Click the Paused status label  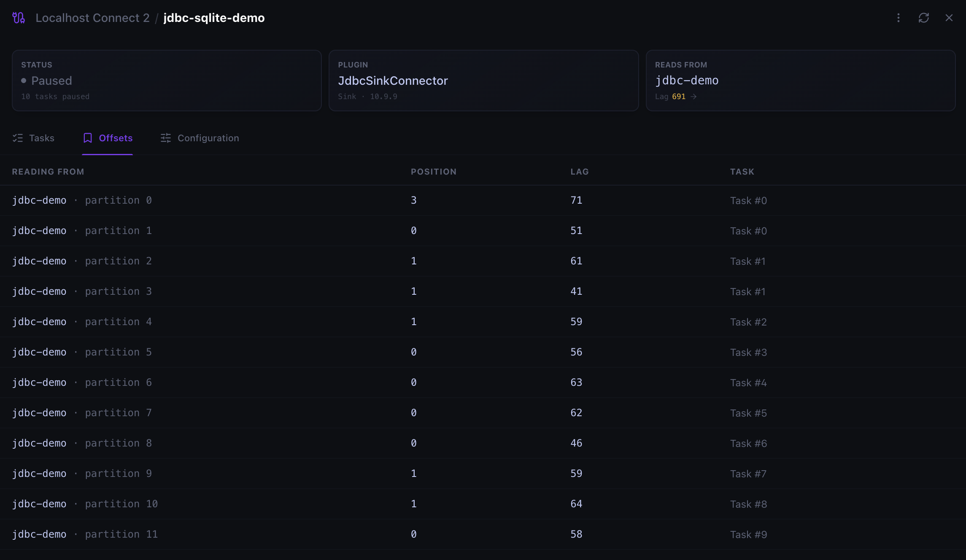pos(51,81)
